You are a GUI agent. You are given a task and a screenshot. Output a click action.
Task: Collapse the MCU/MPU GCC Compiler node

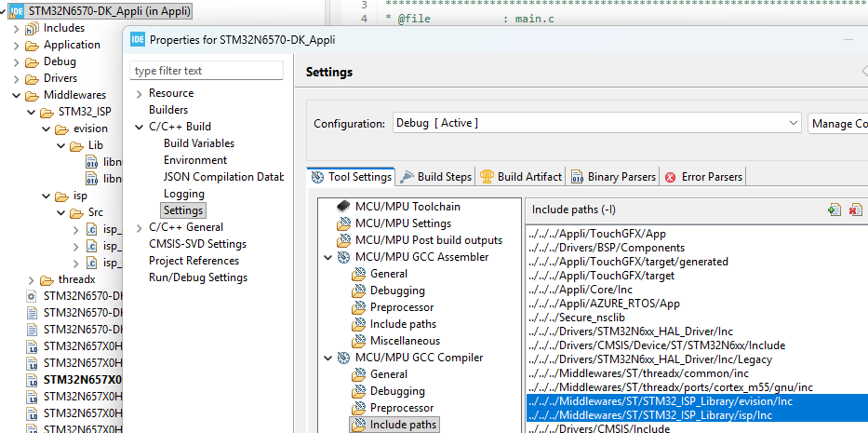[327, 358]
